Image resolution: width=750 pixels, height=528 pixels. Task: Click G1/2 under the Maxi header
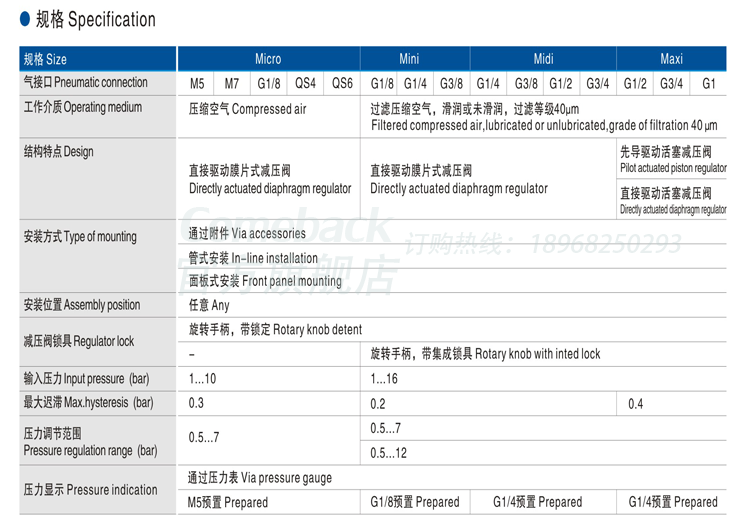tap(635, 84)
